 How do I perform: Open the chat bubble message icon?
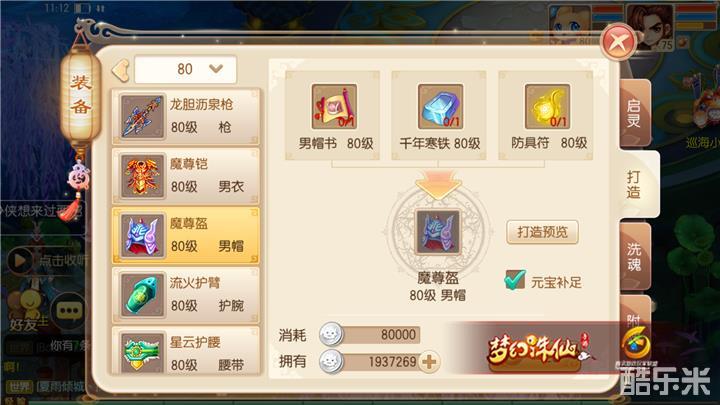[x=68, y=311]
